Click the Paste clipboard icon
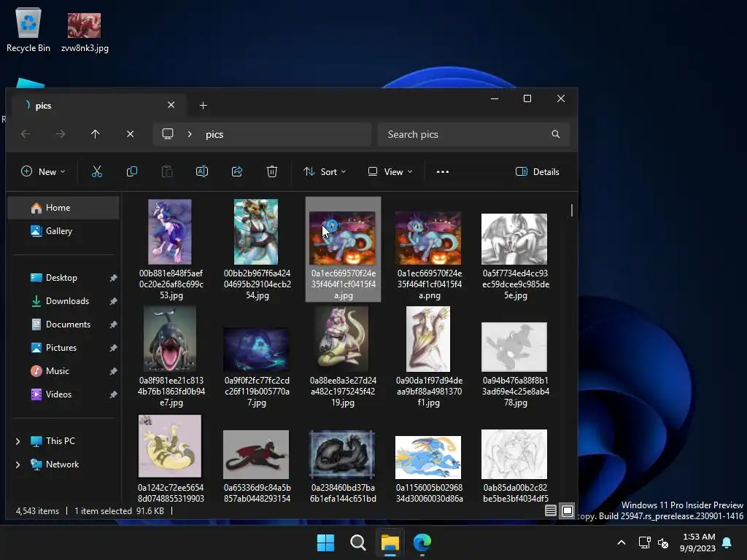 pyautogui.click(x=167, y=171)
